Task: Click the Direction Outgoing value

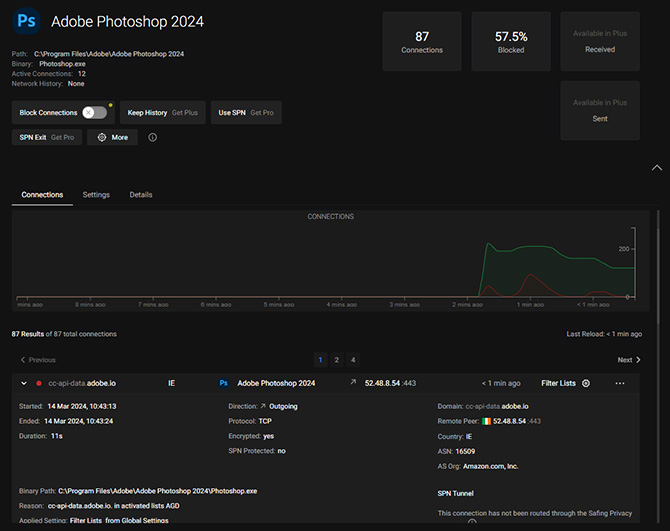Action: (x=283, y=406)
